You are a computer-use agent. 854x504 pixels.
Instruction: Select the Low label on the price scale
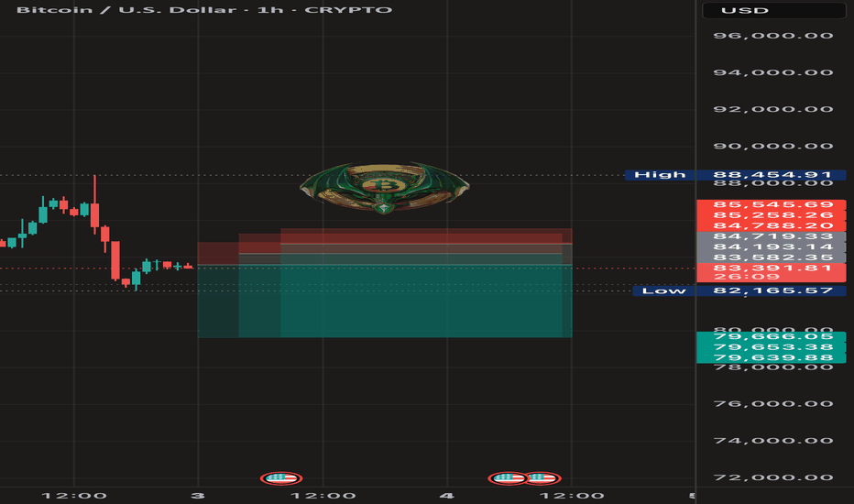[x=664, y=291]
